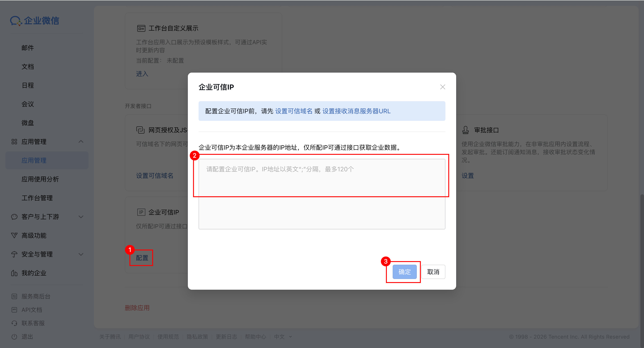Follow the 设置接收消息服务器URL link

[x=356, y=111]
